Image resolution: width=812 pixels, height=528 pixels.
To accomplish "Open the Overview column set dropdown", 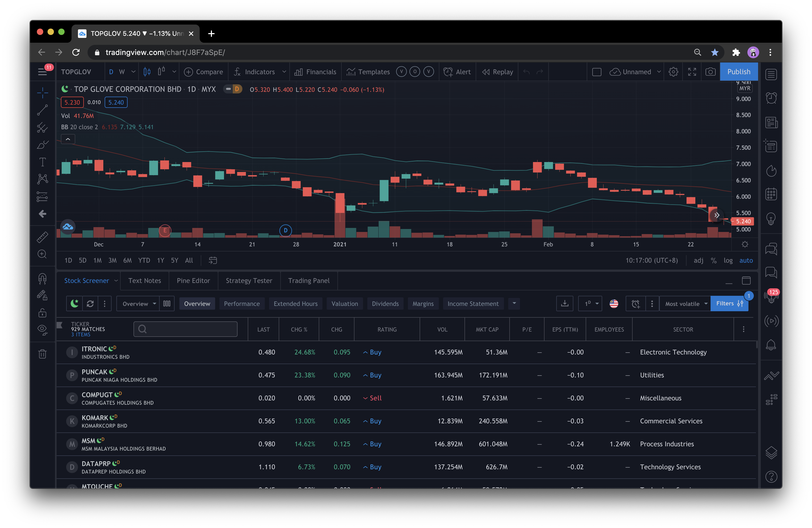I will click(139, 304).
